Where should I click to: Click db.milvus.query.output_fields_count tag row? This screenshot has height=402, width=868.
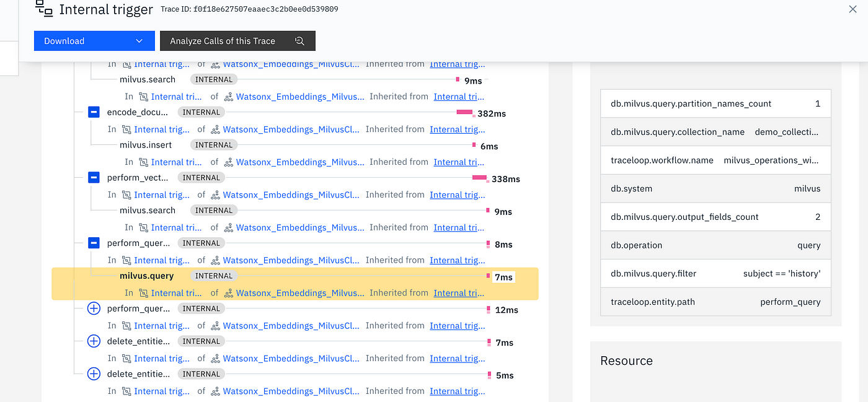coord(715,217)
